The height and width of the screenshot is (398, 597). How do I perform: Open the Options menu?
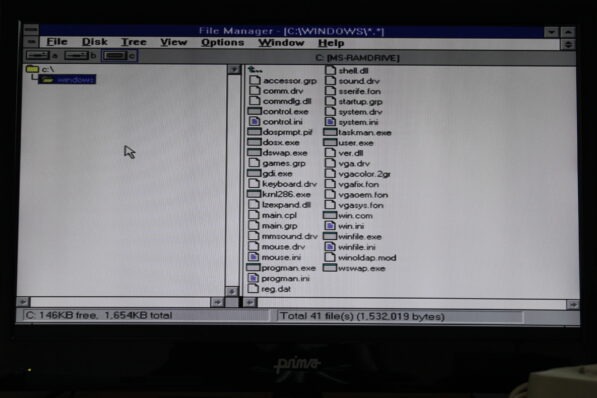point(223,42)
